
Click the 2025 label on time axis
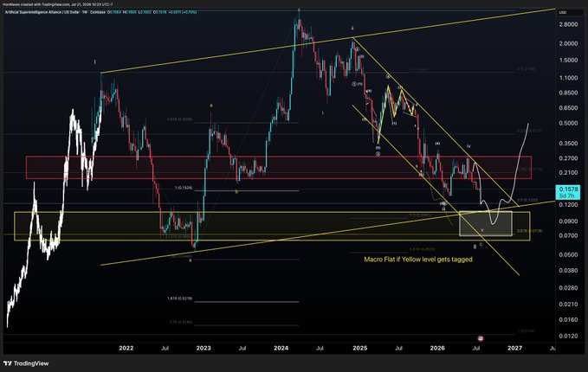pos(360,348)
